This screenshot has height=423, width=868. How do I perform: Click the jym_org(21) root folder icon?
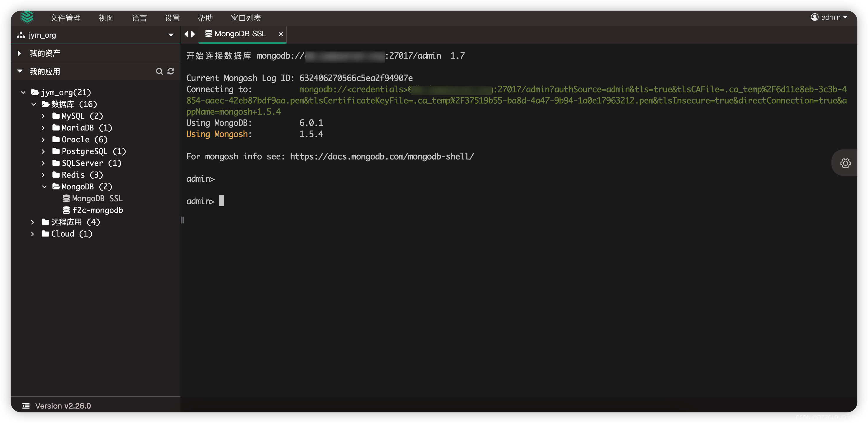35,92
